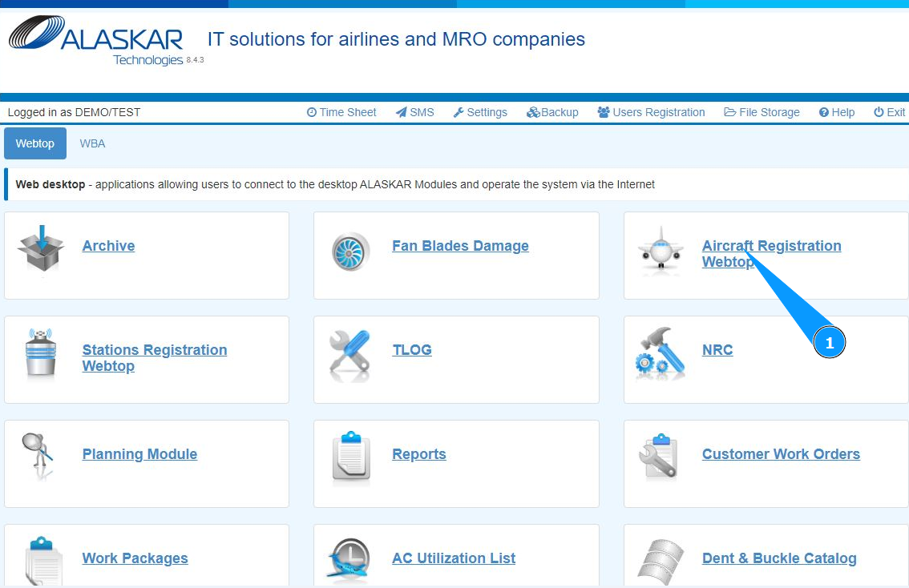Switch to the WBA tab
This screenshot has height=588, width=909.
tap(92, 143)
